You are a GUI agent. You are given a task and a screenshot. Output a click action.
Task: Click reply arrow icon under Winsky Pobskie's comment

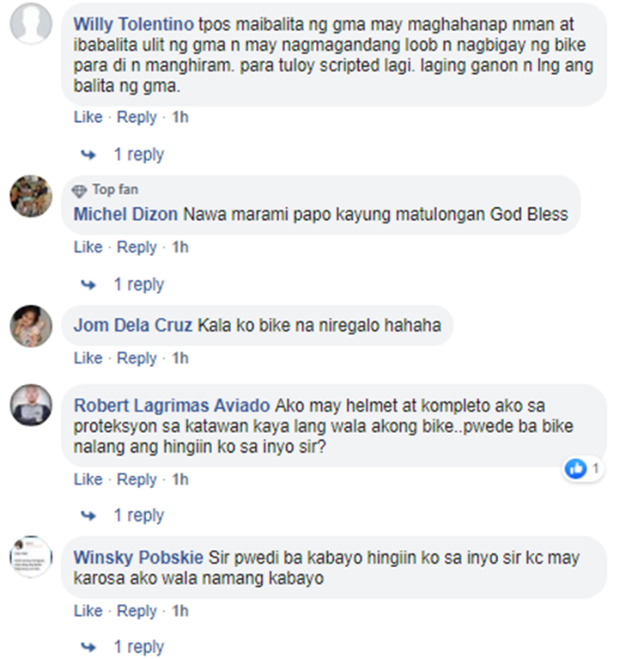pyautogui.click(x=88, y=647)
